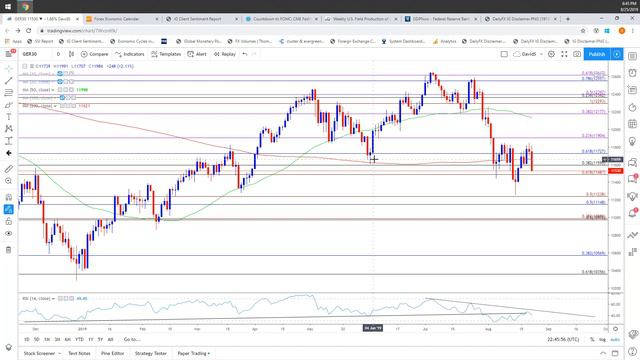640x360 pixels.
Task: Expand the RSI 14 close indicator menu
Action: click(53, 299)
